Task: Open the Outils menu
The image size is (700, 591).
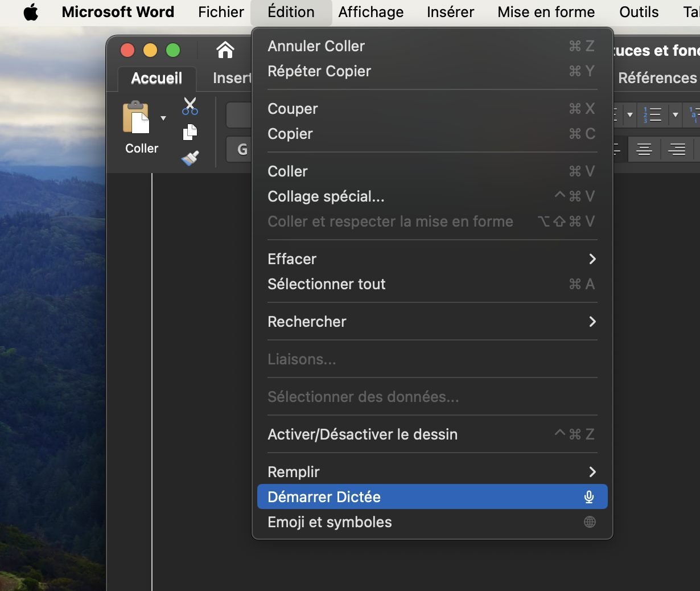Action: 639,12
